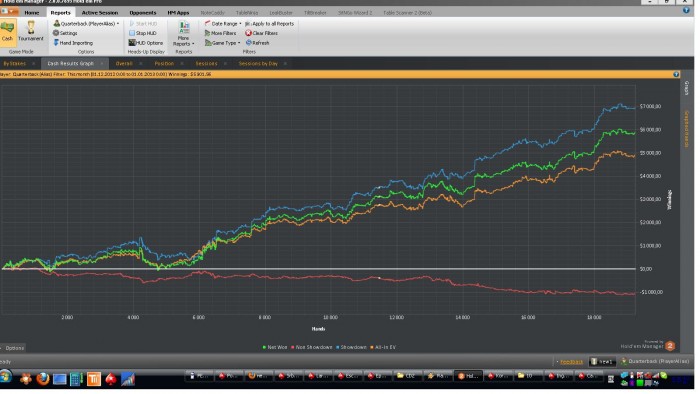Switch to the Overall report tab
The height and width of the screenshot is (394, 700).
tap(124, 63)
